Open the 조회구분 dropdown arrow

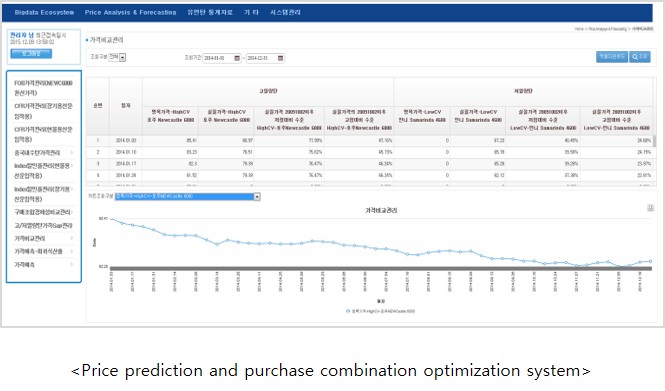tap(123, 57)
